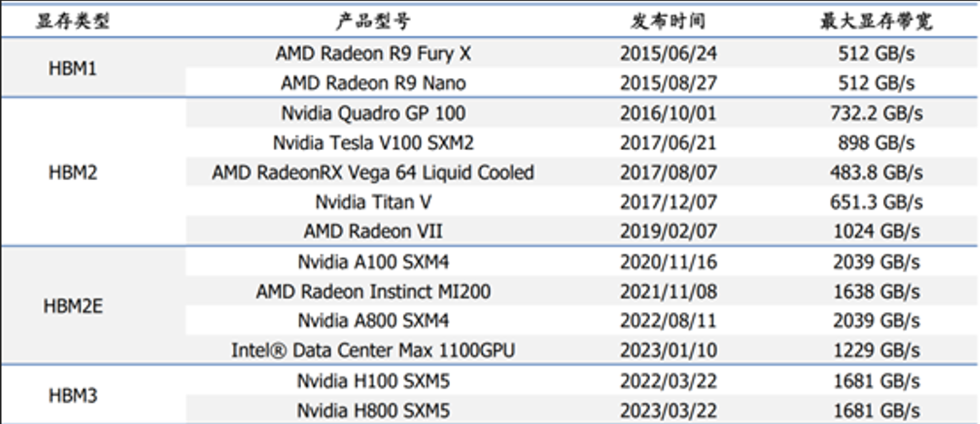The width and height of the screenshot is (980, 424).
Task: Click AMD RadeonRX Vega 64 Liquid Cooled
Action: (x=373, y=173)
